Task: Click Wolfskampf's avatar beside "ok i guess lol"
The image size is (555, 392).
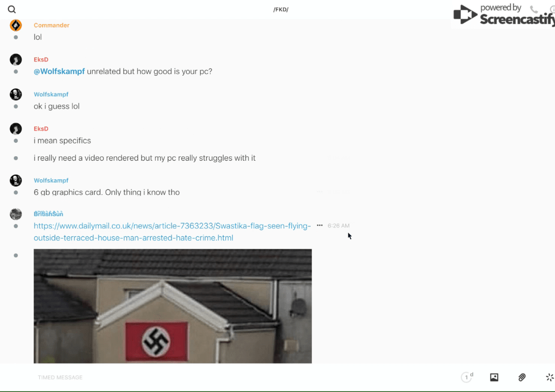Action: [x=16, y=95]
